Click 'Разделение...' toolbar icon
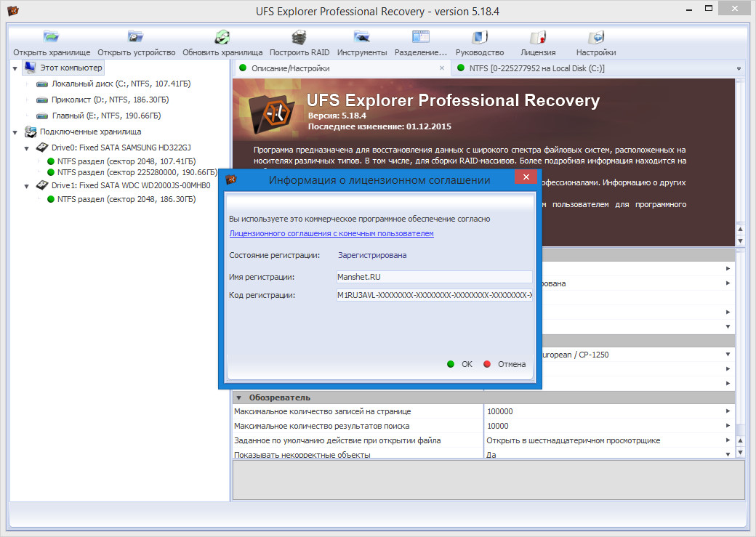756x537 pixels. coord(420,36)
